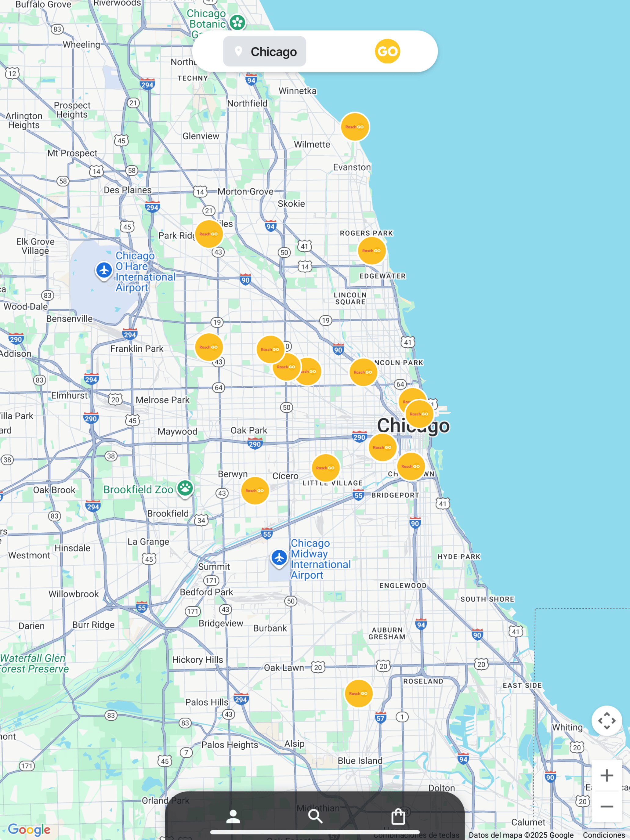Viewport: 630px width, 840px height.
Task: Click Brookfield Zoo paw pin
Action: tap(185, 488)
